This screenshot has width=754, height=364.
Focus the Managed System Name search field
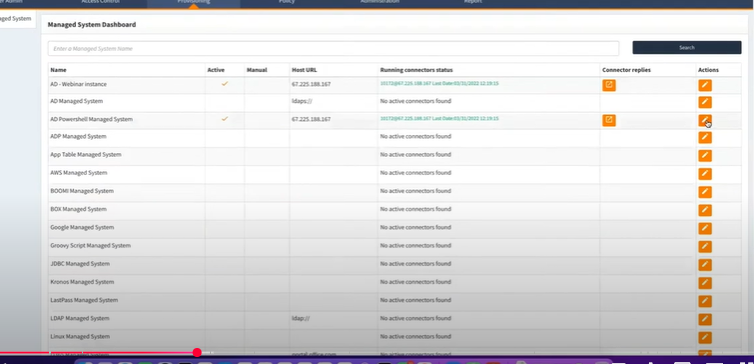[333, 49]
